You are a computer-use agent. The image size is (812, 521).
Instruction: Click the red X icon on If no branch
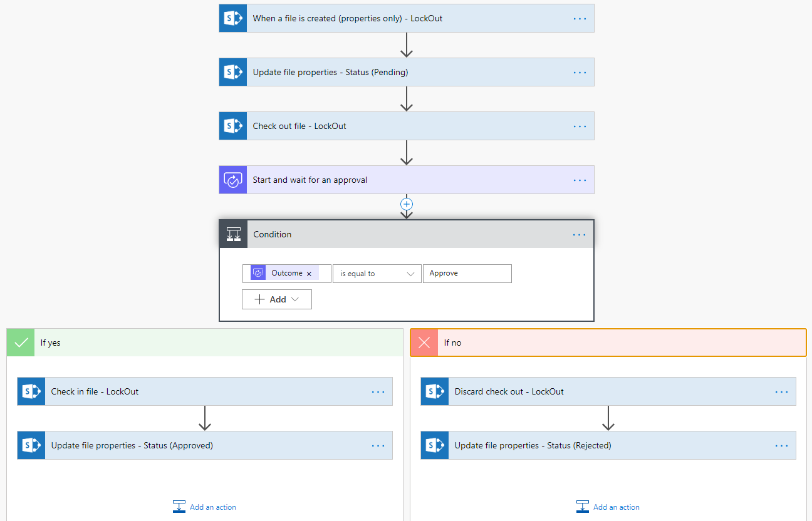click(x=424, y=343)
